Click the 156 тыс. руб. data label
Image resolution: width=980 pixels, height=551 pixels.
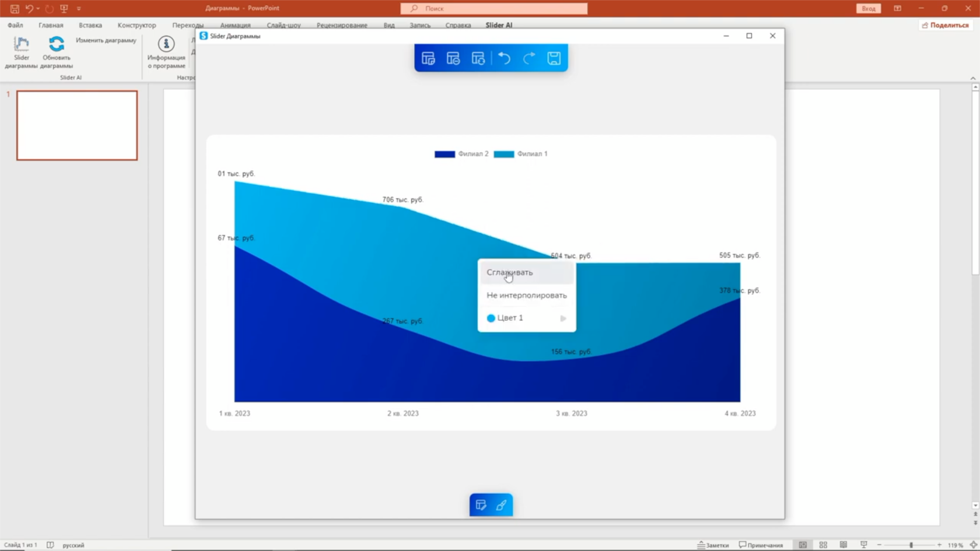(x=572, y=352)
